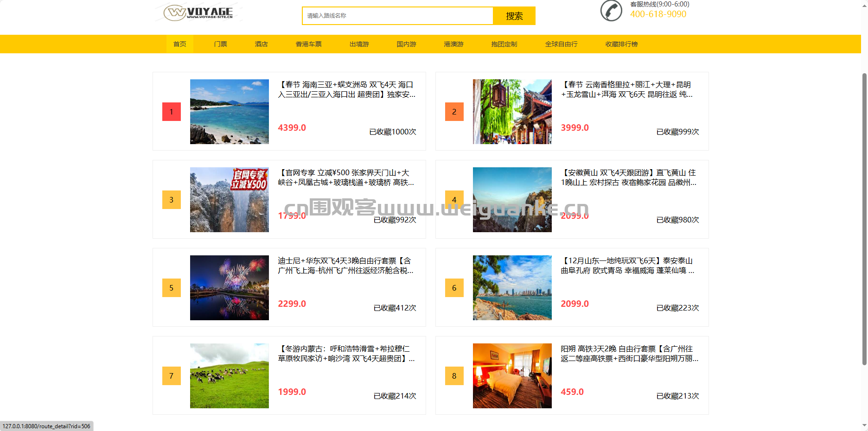Open the 春节 云南香格里拉 tour title link
The image size is (868, 431).
tap(627, 89)
